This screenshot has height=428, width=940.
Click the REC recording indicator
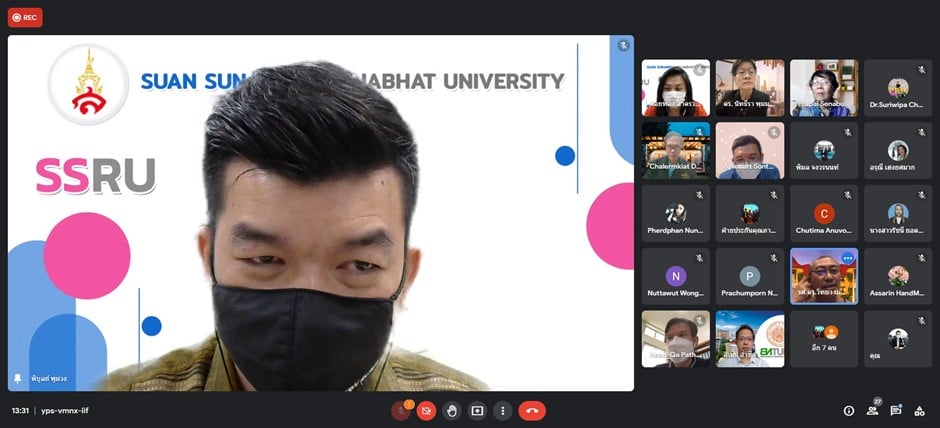25,17
